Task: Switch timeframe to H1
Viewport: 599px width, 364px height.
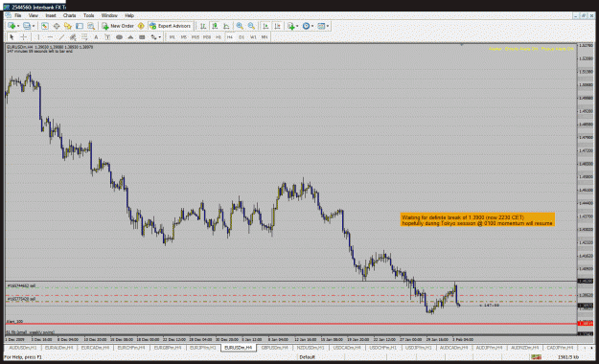Action: point(219,37)
